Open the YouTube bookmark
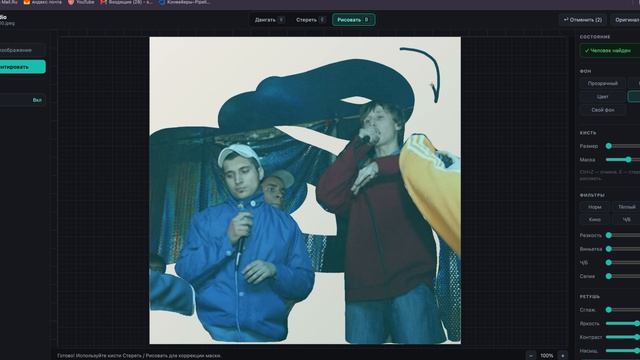 point(81,2)
